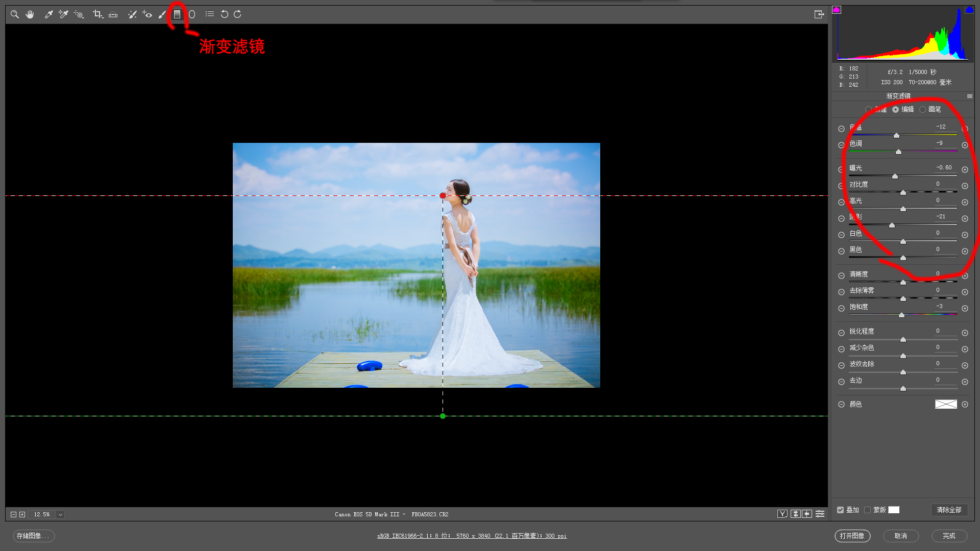Rotate image counterclockwise

[x=224, y=14]
